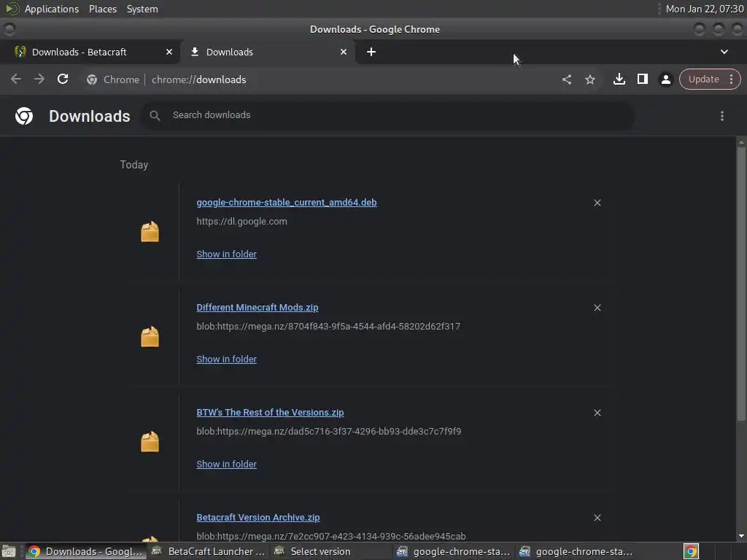The image size is (747, 560).
Task: Click the show desktop icon in the taskbar
Action: tap(9, 551)
